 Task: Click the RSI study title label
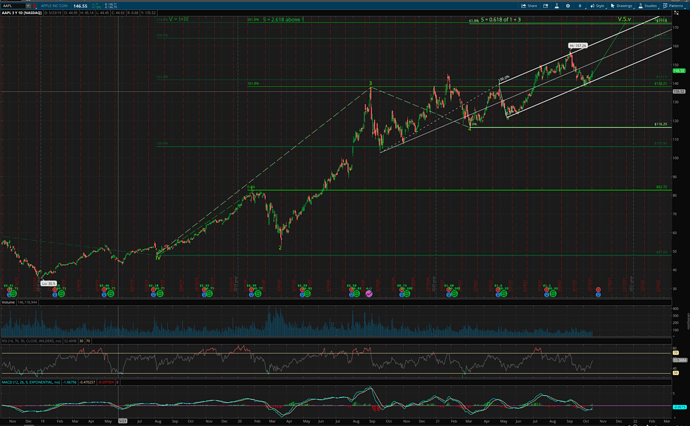(x=31, y=341)
